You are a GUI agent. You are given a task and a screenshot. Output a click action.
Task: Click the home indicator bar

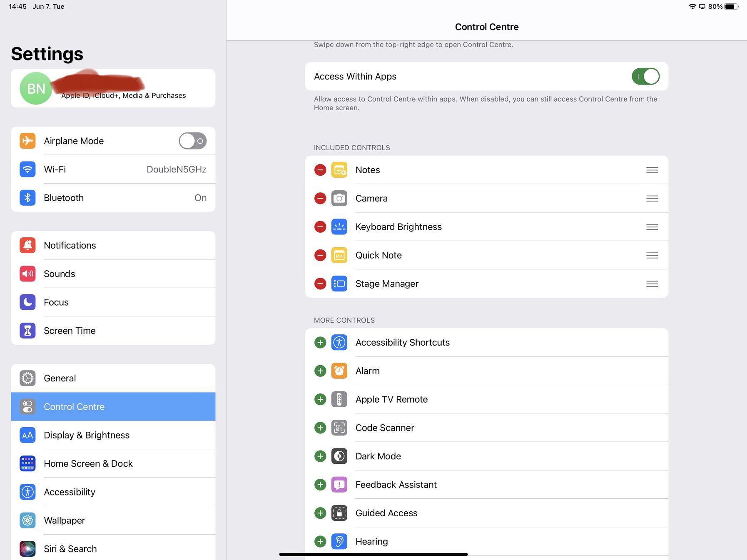point(373,554)
